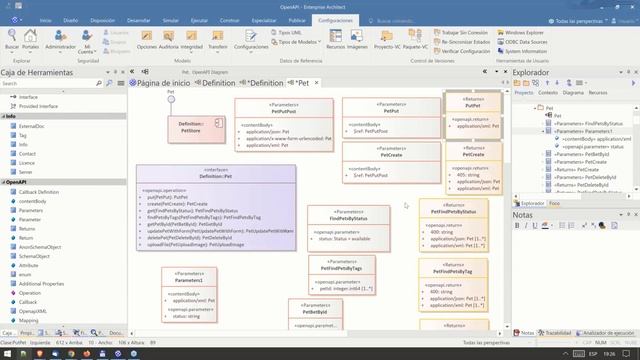Collapse the Pet package in Explorador tree
This screenshot has height=360, width=640.
coord(535,108)
